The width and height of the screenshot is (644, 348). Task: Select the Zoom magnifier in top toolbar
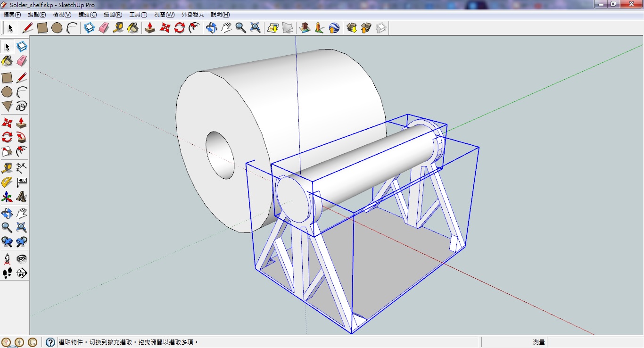(241, 28)
